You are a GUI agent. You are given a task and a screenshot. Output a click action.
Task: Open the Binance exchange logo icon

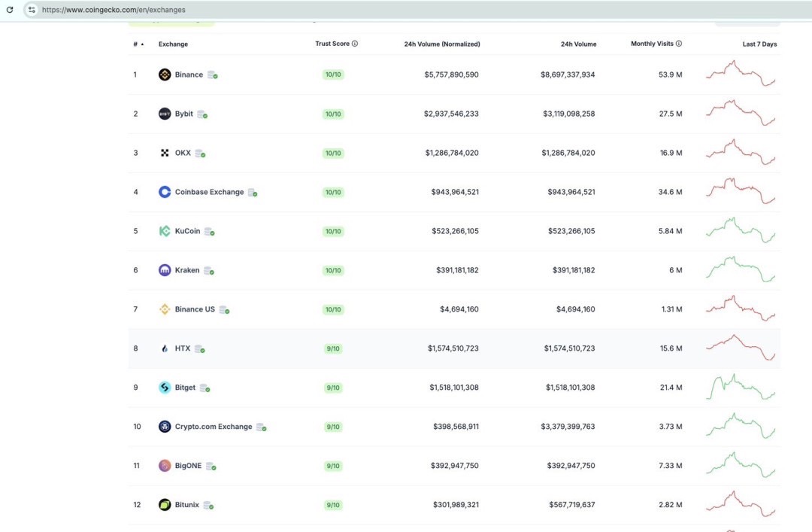click(x=165, y=74)
